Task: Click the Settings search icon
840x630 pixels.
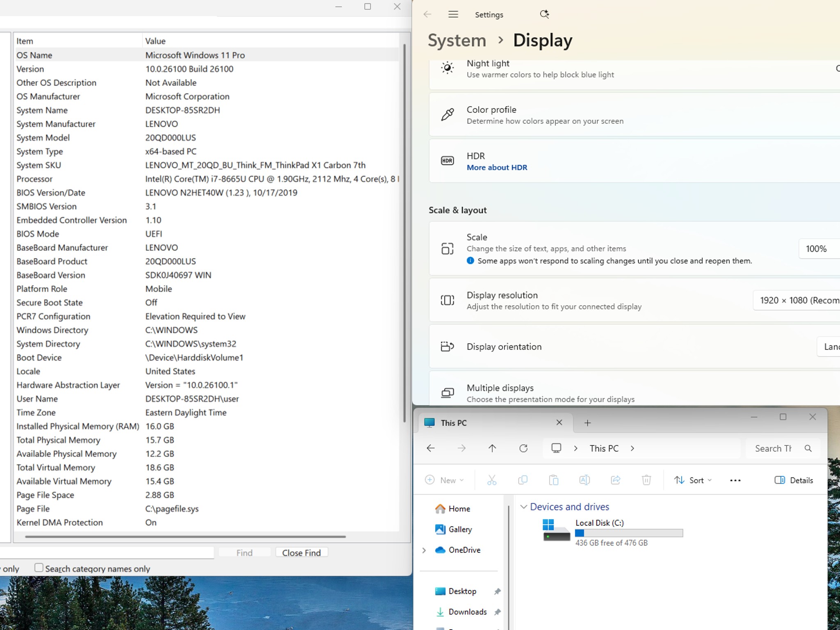Action: pos(544,14)
